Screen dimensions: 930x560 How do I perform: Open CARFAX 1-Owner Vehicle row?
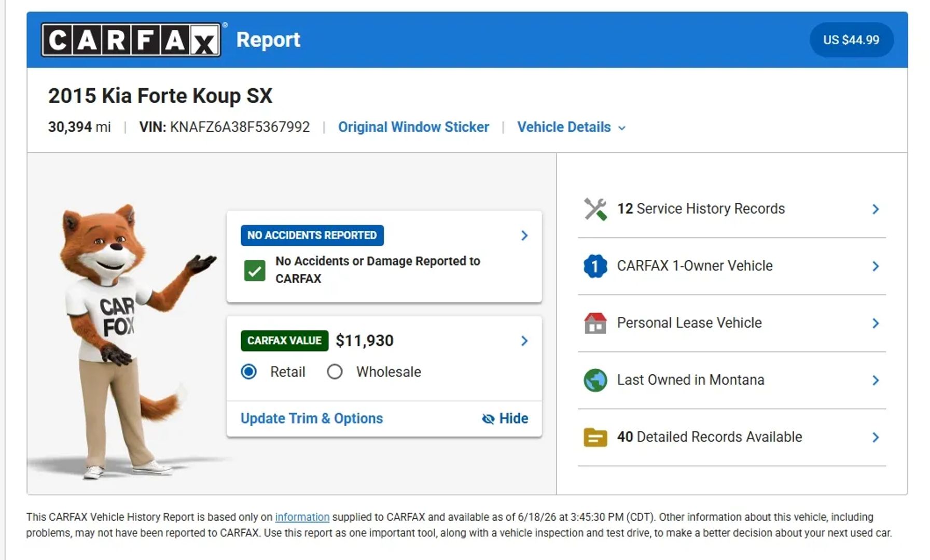click(x=732, y=266)
